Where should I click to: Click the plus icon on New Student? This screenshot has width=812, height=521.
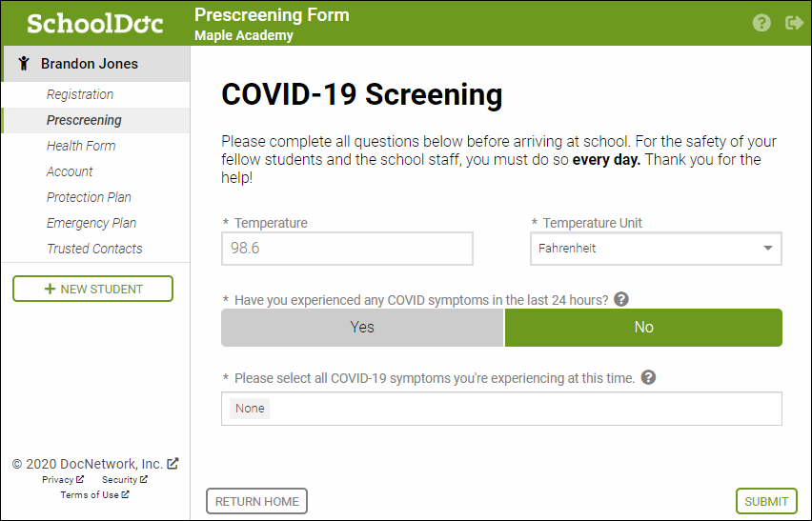click(x=50, y=289)
